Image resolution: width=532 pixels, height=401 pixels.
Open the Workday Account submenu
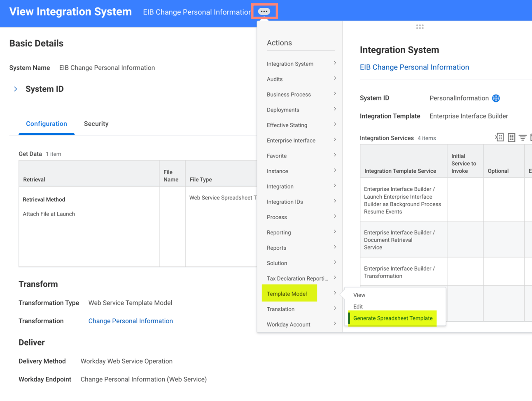coord(301,325)
